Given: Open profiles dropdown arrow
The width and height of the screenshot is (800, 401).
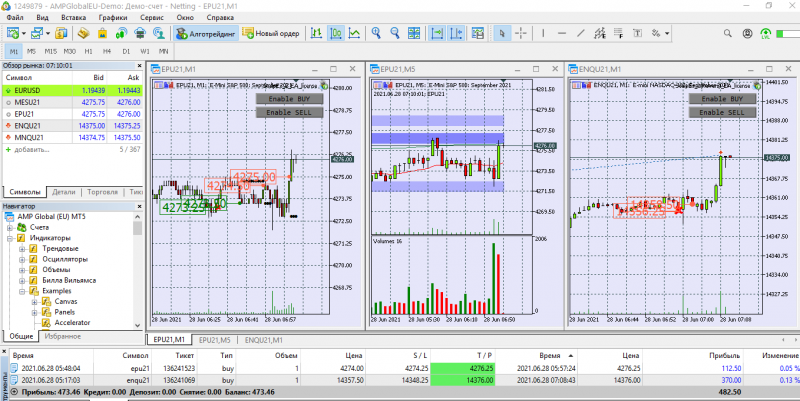Looking at the screenshot, I should [x=47, y=34].
